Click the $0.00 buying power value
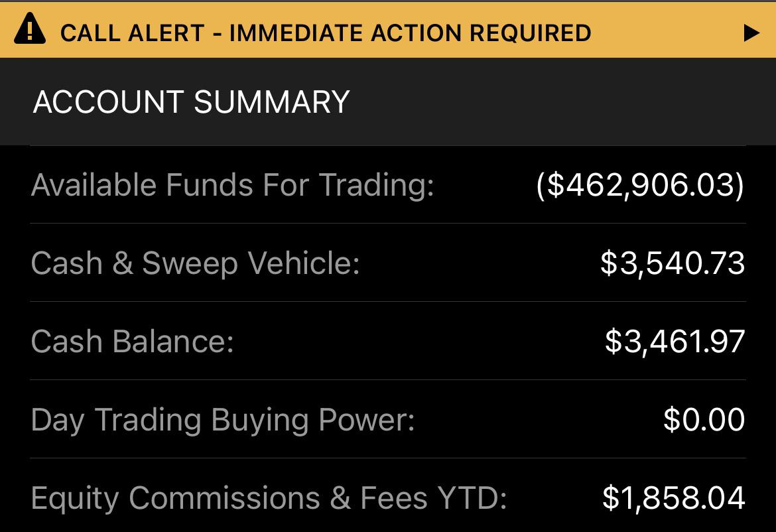776x532 pixels. [704, 420]
